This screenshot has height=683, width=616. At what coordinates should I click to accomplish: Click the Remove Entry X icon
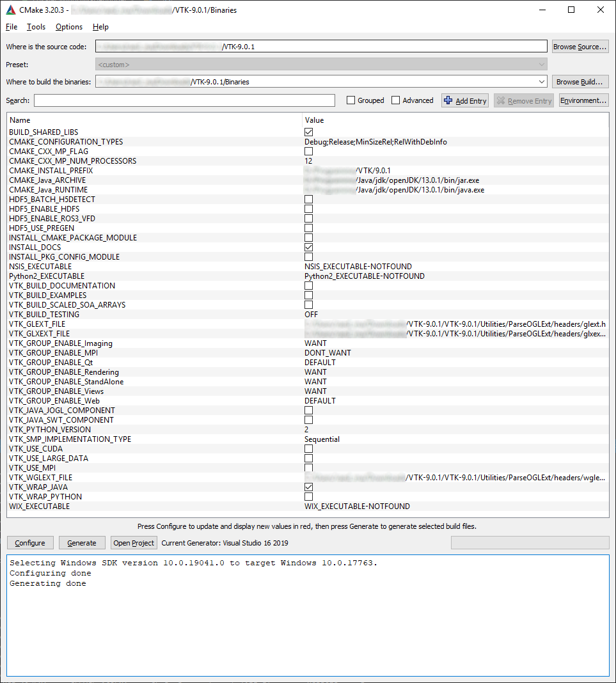pos(501,100)
